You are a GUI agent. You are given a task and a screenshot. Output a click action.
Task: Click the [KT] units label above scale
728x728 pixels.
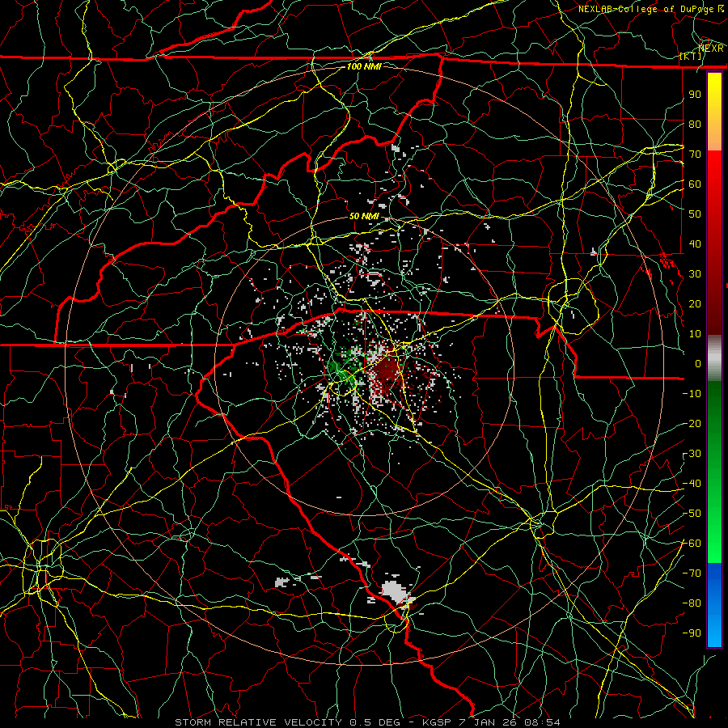pyautogui.click(x=691, y=56)
